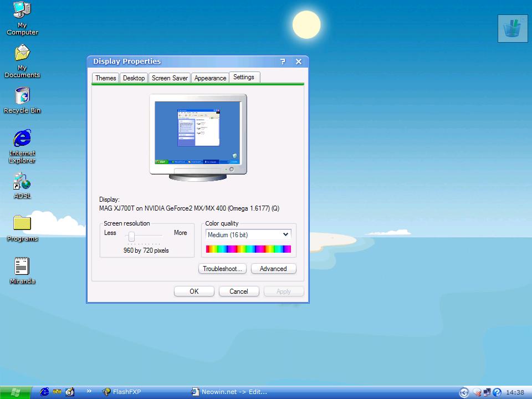Cancel the Display Properties dialog
Viewport: 532px width, 399px height.
[239, 291]
